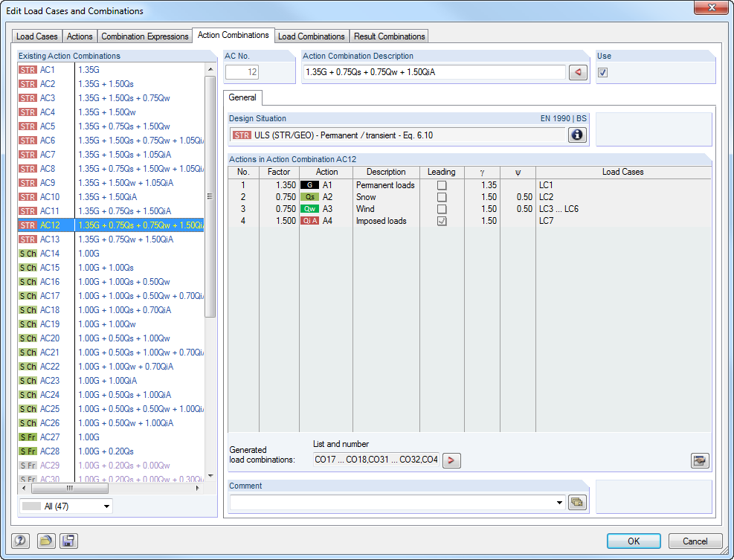734x560 pixels.
Task: Click red arrow next to generated load combinations
Action: click(x=451, y=460)
